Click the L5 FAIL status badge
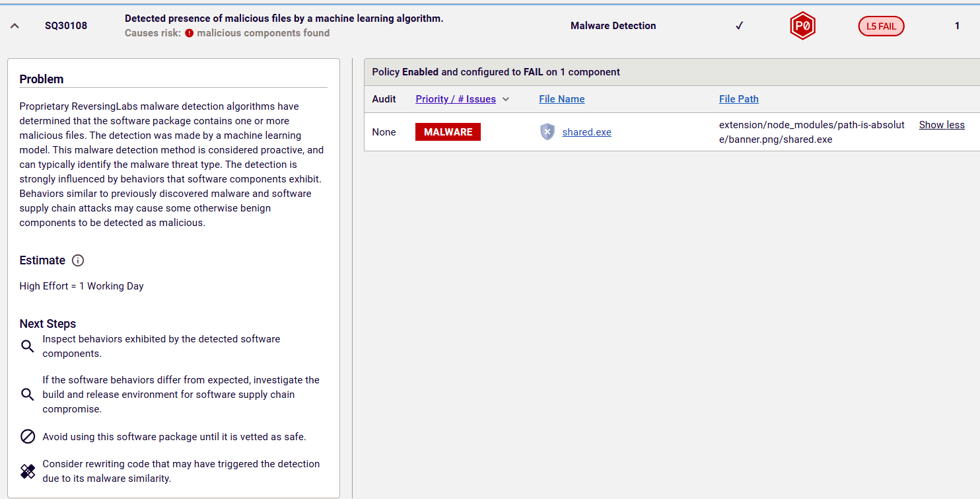This screenshot has height=499, width=980. click(881, 26)
